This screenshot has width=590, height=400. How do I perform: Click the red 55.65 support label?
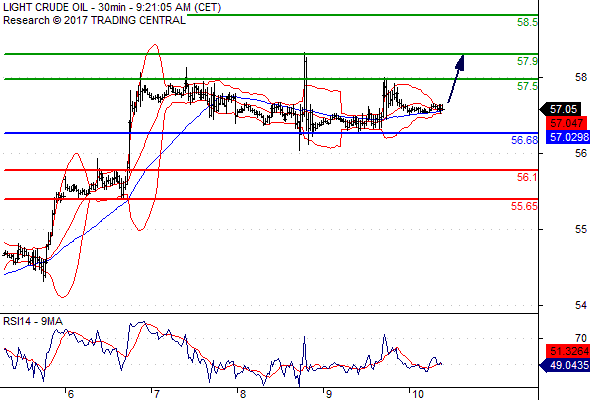point(524,206)
